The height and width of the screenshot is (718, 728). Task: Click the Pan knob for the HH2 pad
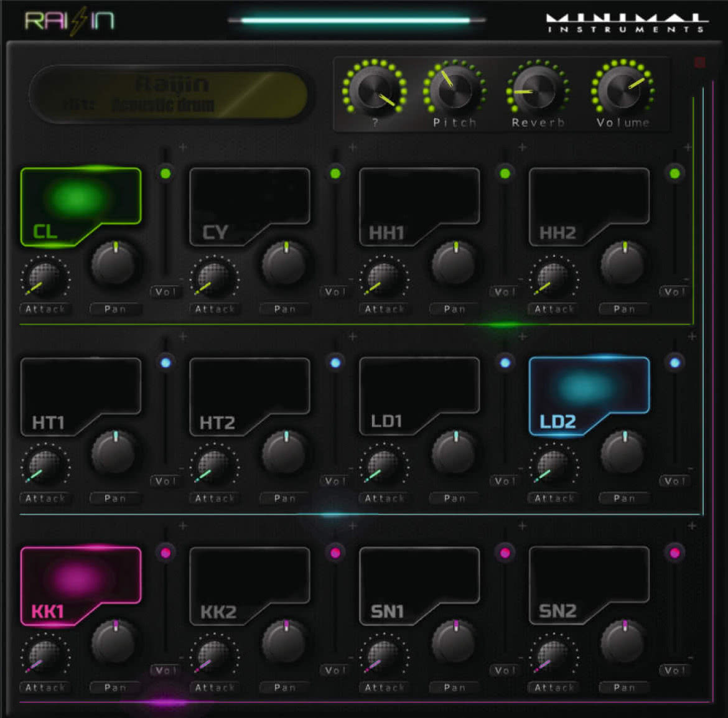click(x=623, y=263)
